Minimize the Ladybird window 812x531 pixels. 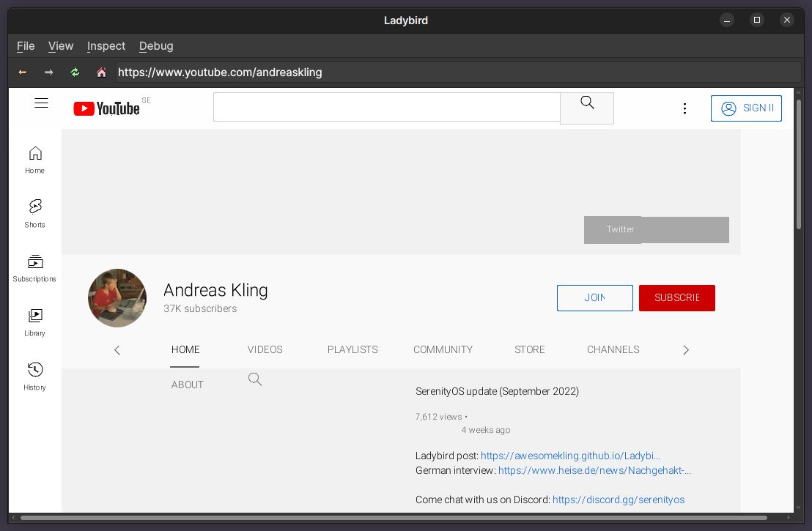726,21
